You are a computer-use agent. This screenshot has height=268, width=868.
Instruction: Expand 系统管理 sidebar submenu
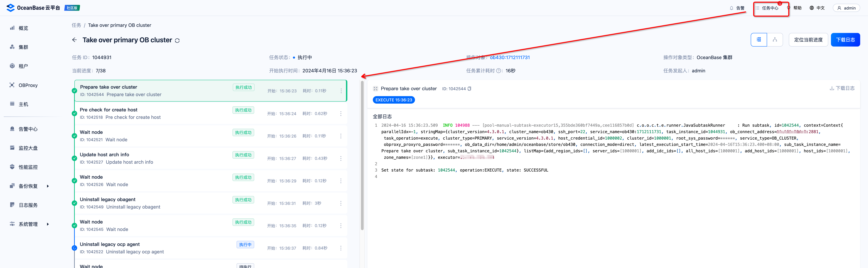[x=48, y=224]
